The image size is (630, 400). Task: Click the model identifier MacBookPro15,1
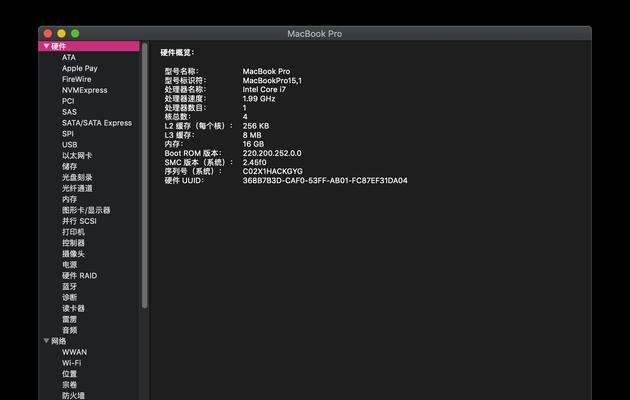[x=272, y=80]
